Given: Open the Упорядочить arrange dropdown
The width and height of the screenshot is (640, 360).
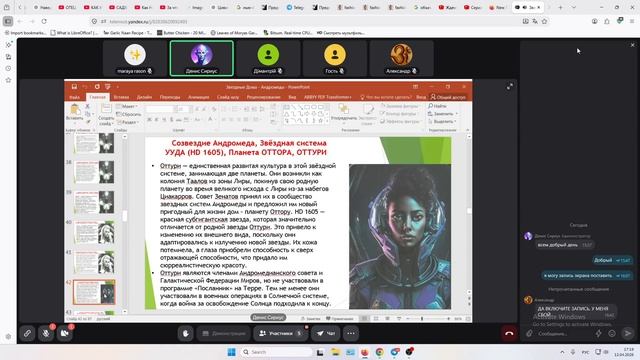Looking at the screenshot, I should pyautogui.click(x=344, y=113).
